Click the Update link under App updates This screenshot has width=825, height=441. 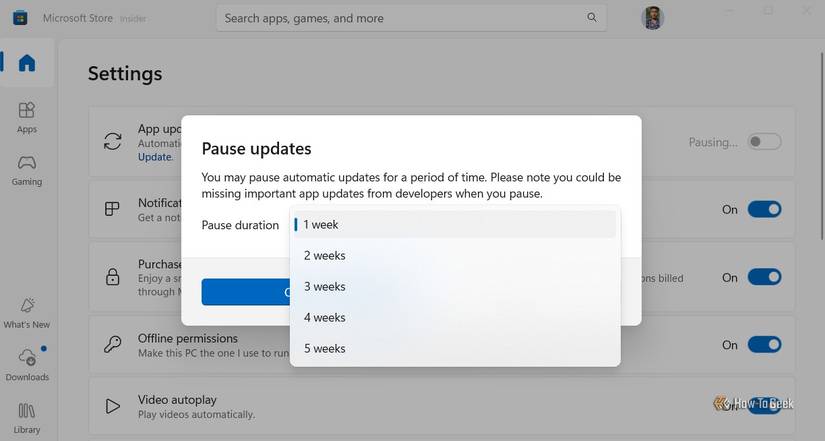155,157
